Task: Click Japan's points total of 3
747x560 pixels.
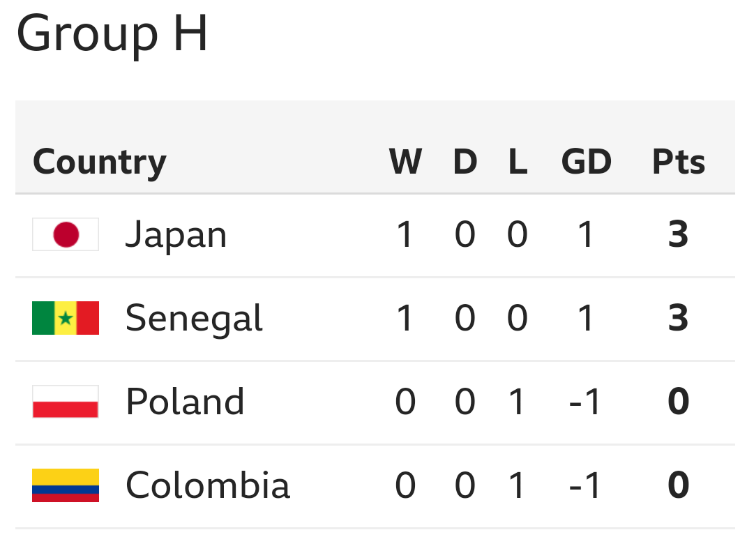Action: (x=678, y=235)
